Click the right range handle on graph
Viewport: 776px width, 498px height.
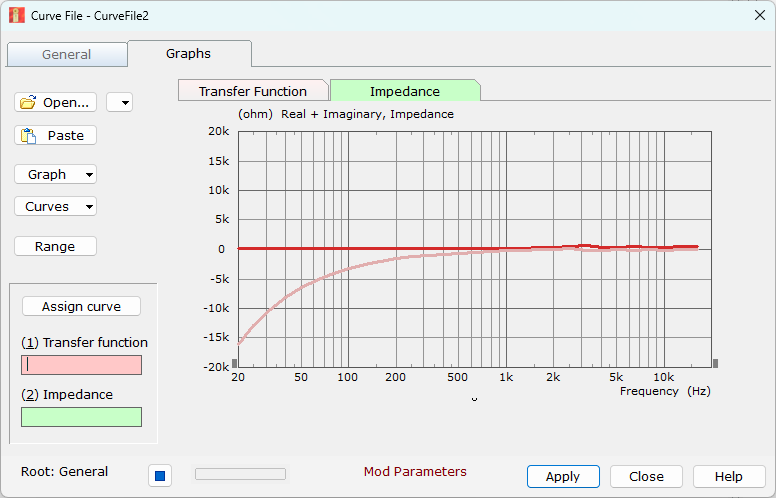[x=716, y=363]
